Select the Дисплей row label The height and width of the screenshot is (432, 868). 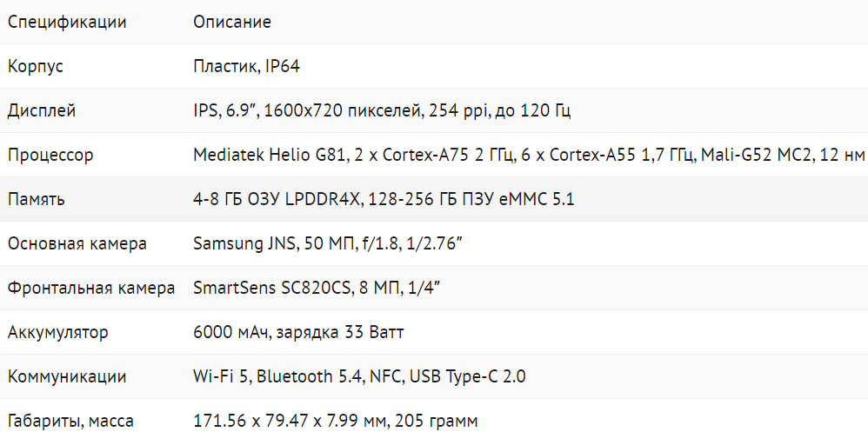click(x=42, y=111)
